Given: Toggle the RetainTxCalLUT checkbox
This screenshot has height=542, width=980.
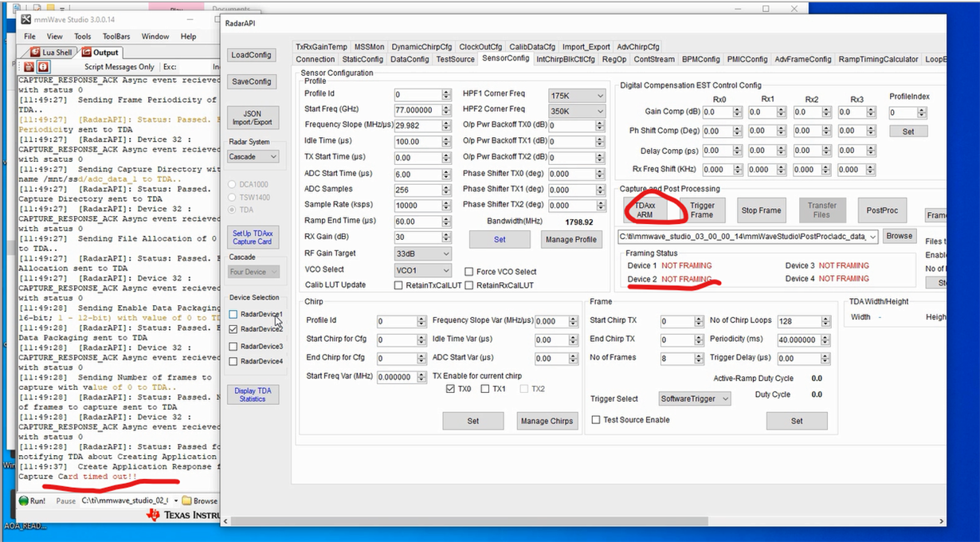Looking at the screenshot, I should coord(398,285).
